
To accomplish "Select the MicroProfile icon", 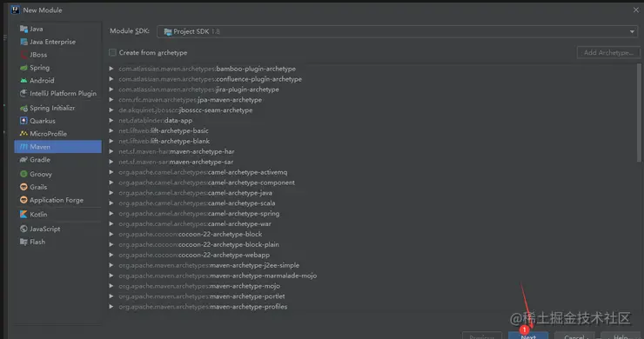I will (x=23, y=133).
